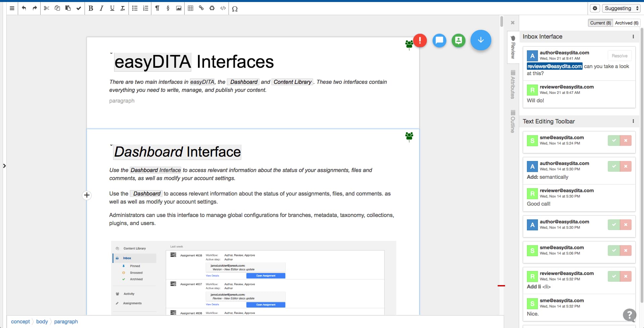Copy selection via copy icon
This screenshot has height=328, width=644.
(57, 8)
